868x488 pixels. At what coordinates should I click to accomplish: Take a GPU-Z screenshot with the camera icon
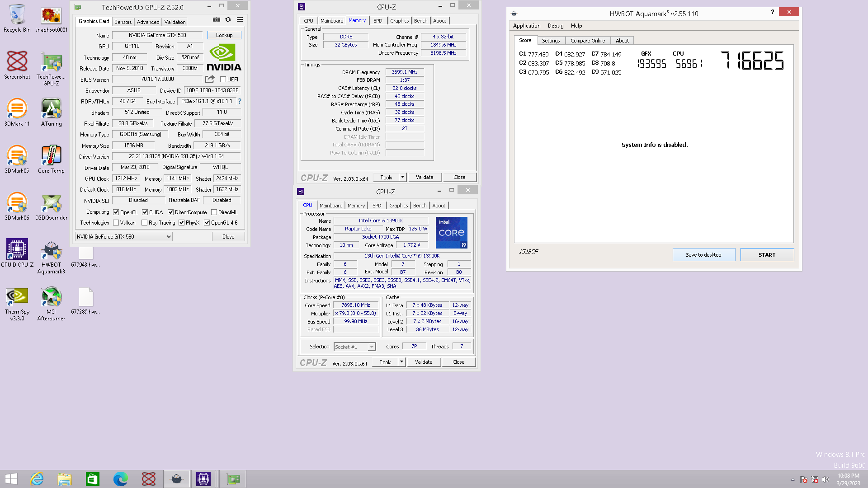pos(217,20)
